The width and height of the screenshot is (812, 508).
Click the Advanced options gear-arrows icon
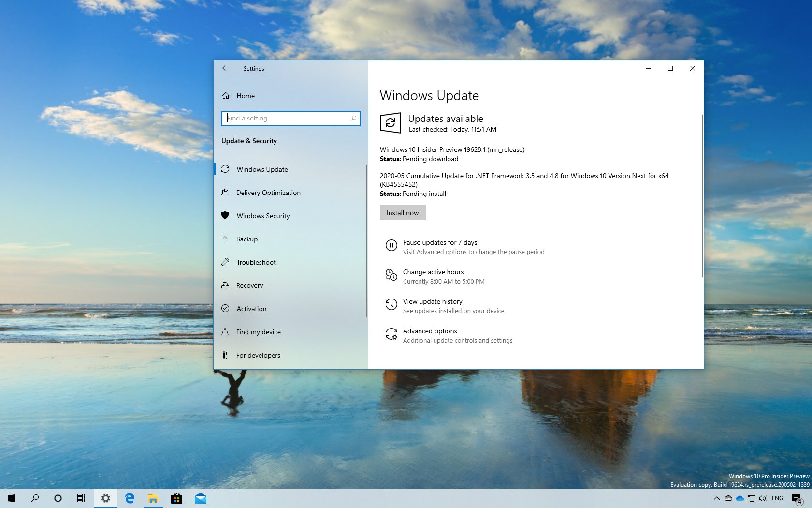[391, 334]
